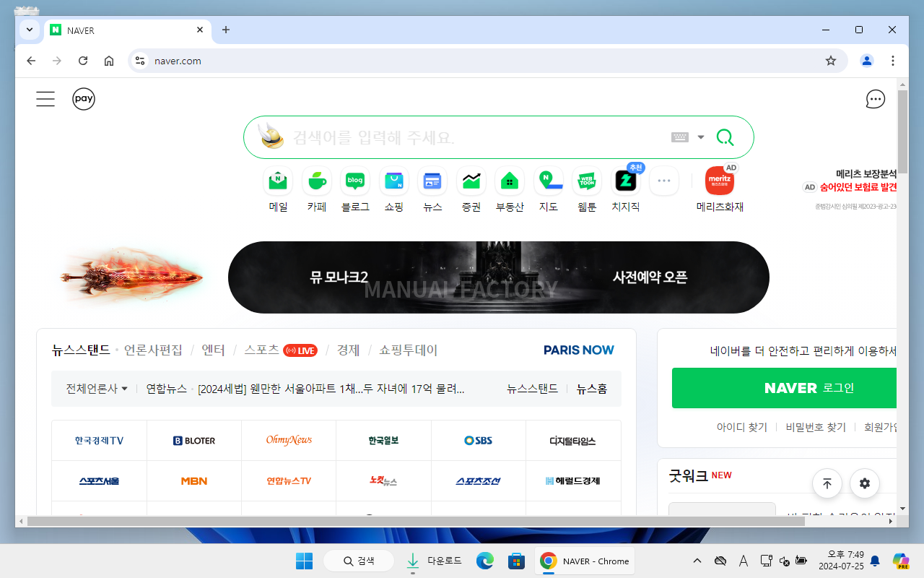The image size is (924, 578).
Task: Open the 스포츠서울 publisher tile
Action: [99, 481]
